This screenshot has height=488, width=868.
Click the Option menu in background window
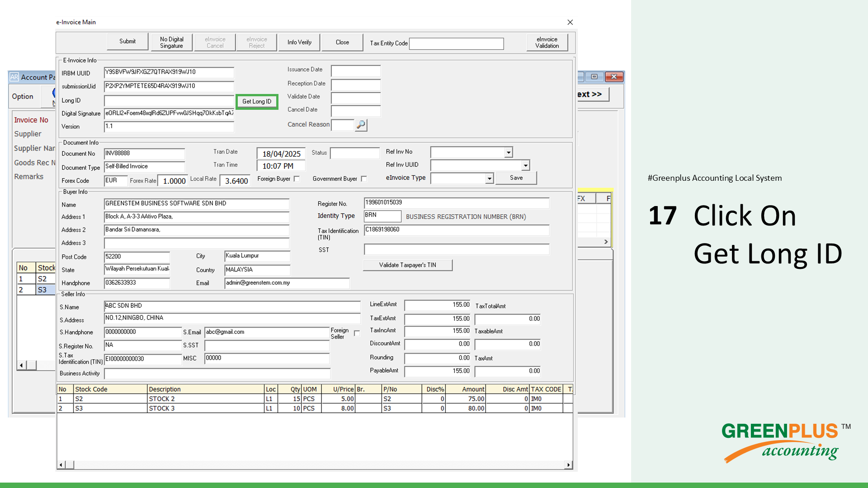[x=23, y=97]
